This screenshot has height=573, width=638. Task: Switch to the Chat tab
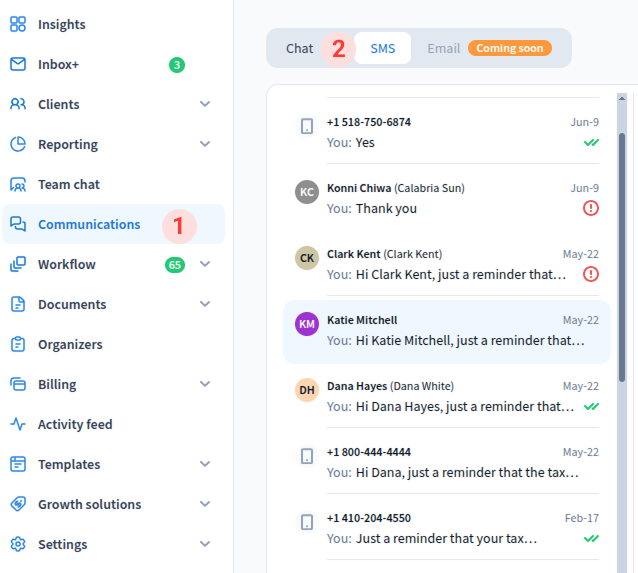(299, 48)
